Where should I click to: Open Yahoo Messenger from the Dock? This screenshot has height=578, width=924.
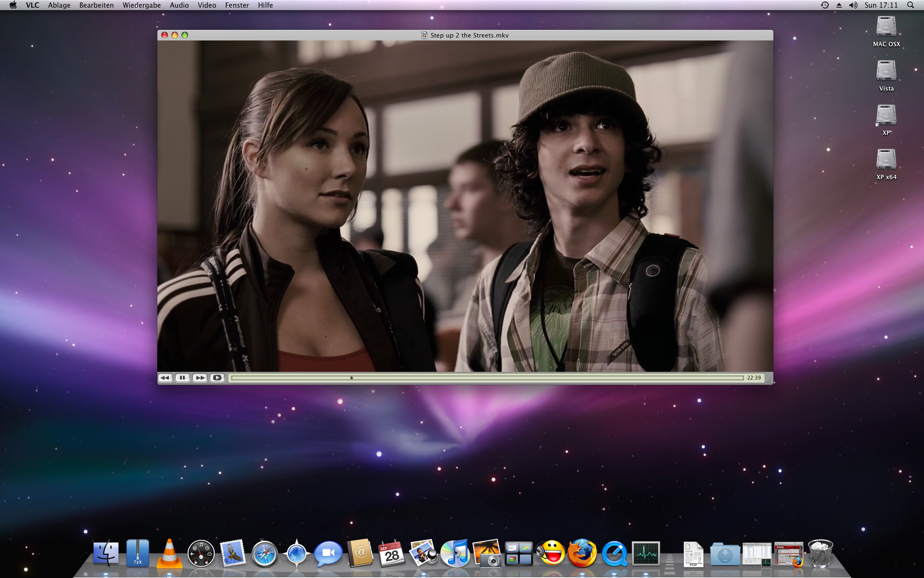pyautogui.click(x=551, y=553)
